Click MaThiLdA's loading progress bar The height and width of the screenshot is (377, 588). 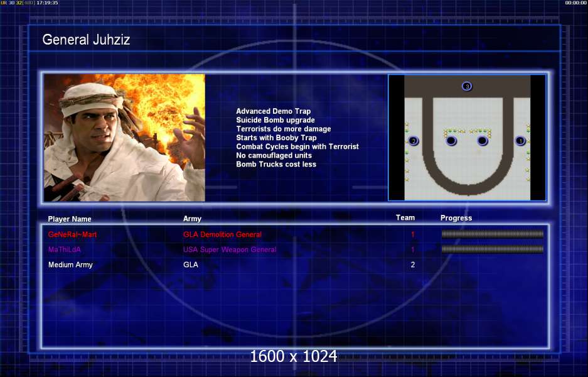[492, 249]
